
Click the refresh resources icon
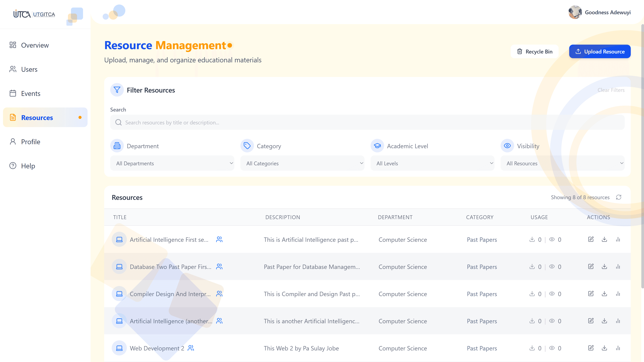click(x=619, y=197)
